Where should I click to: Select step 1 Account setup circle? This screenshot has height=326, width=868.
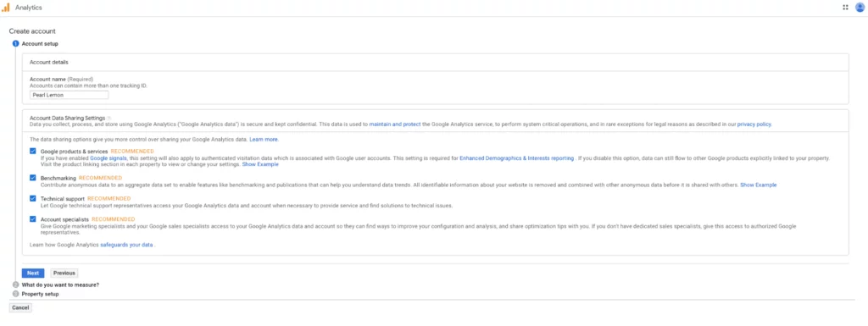[x=15, y=44]
